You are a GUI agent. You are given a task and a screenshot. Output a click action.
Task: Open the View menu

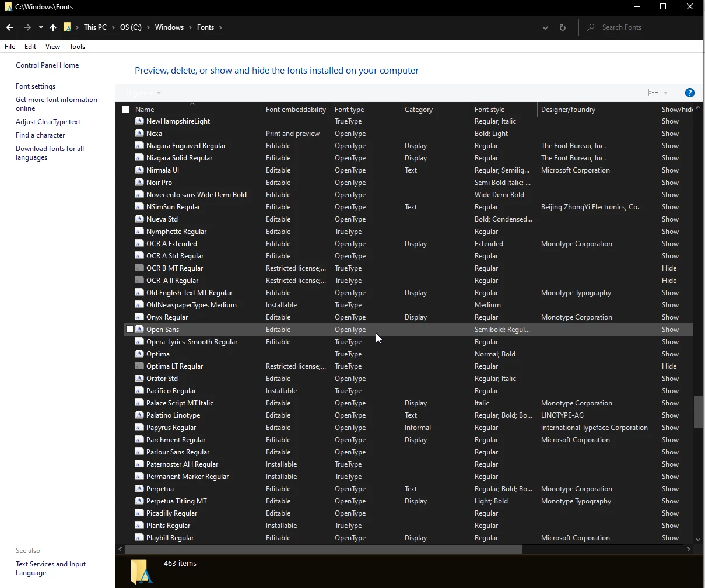coord(52,47)
